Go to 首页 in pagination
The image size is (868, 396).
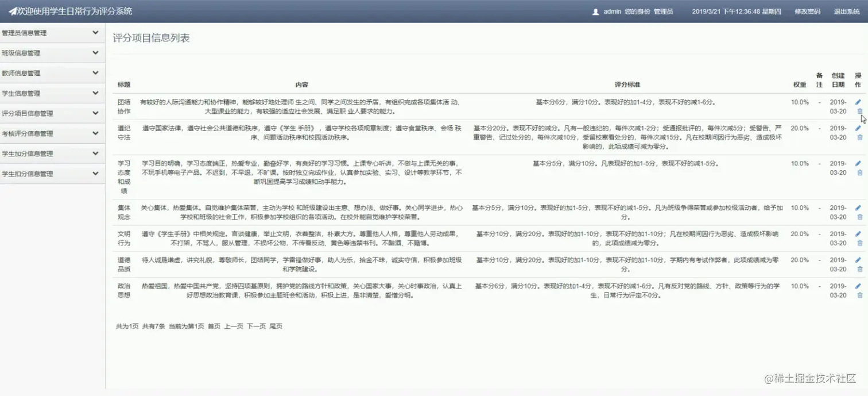(214, 326)
